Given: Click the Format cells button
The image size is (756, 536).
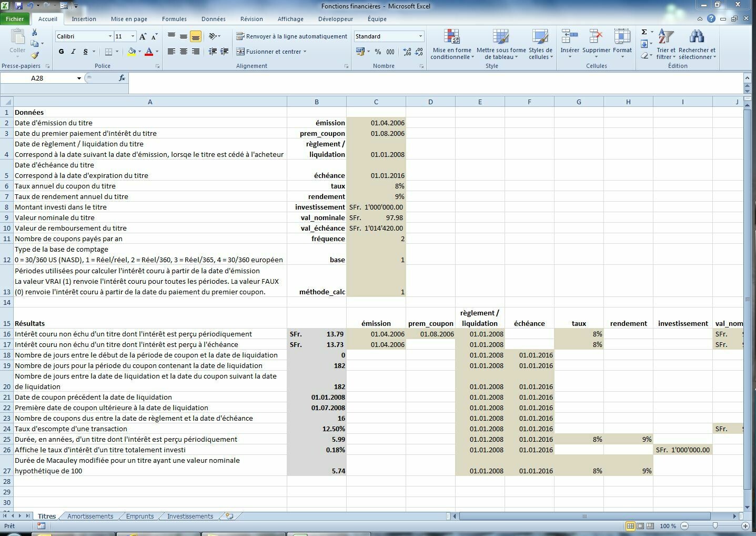Looking at the screenshot, I should pyautogui.click(x=622, y=44).
